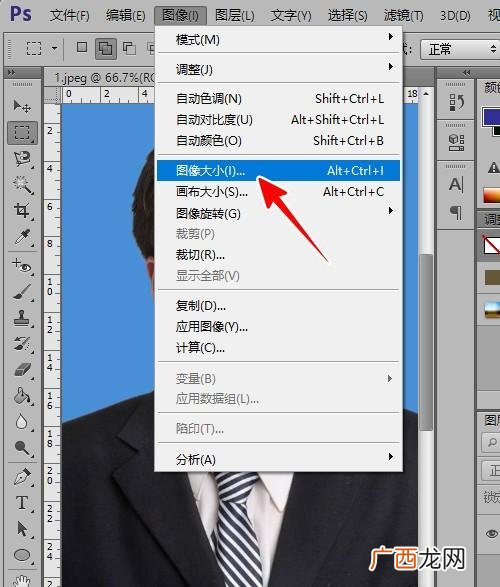
Task: Choose 复制(D)... menu entry
Action: pos(278,306)
